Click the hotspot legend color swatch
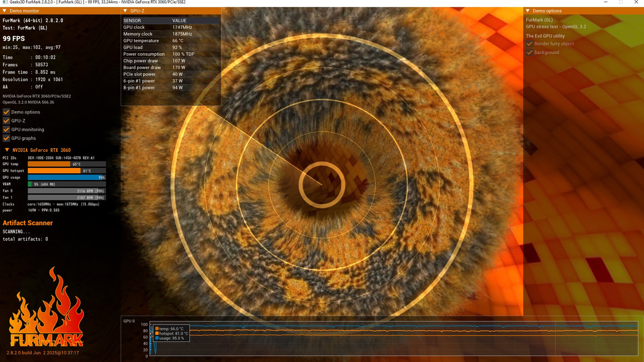This screenshot has height=362, width=644. click(x=157, y=333)
